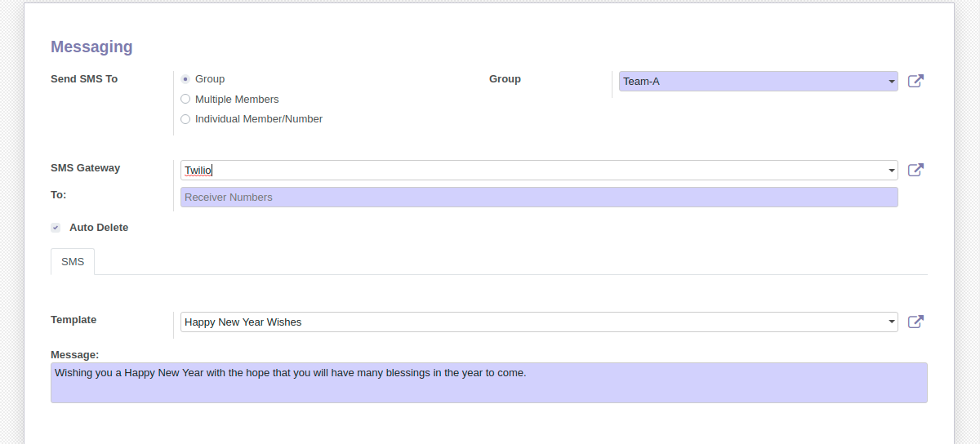The image size is (980, 444).
Task: Click the Receiver Numbers field
Action: [x=538, y=198]
